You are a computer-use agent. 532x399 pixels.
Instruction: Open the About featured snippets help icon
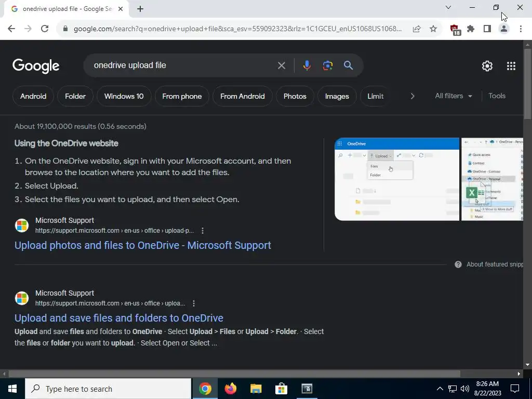coord(458,264)
